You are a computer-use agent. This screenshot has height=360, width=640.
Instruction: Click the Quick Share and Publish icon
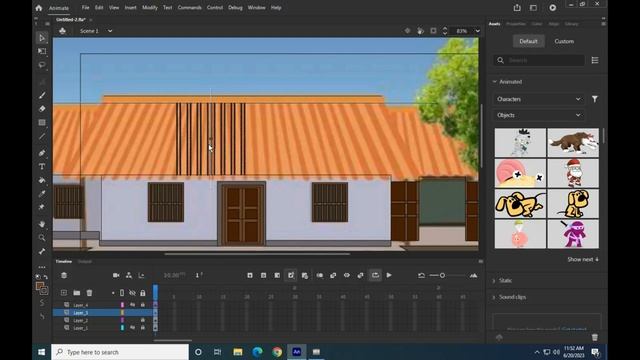pyautogui.click(x=517, y=8)
